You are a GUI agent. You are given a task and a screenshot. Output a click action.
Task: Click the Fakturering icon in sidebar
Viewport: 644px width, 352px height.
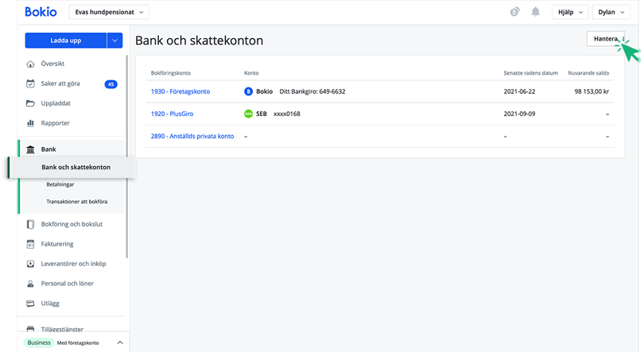[x=30, y=244]
